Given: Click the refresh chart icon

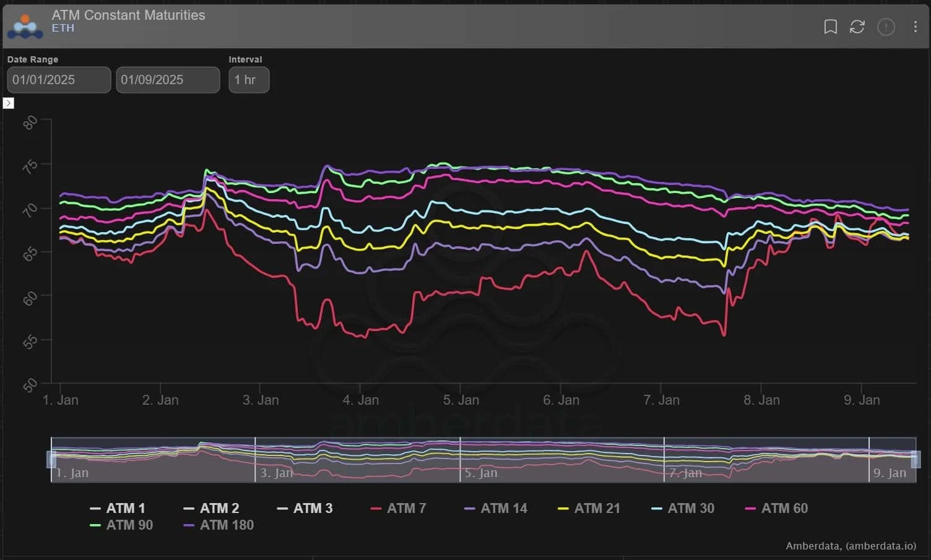Looking at the screenshot, I should click(x=857, y=27).
